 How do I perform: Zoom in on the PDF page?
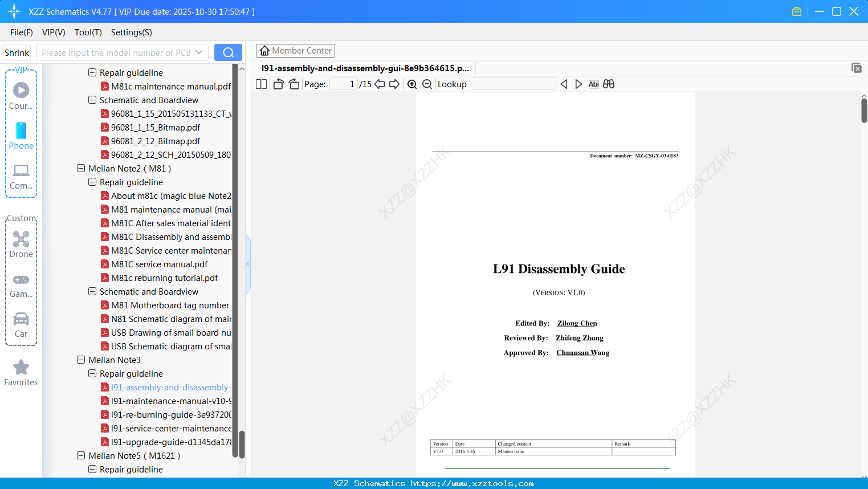[412, 84]
